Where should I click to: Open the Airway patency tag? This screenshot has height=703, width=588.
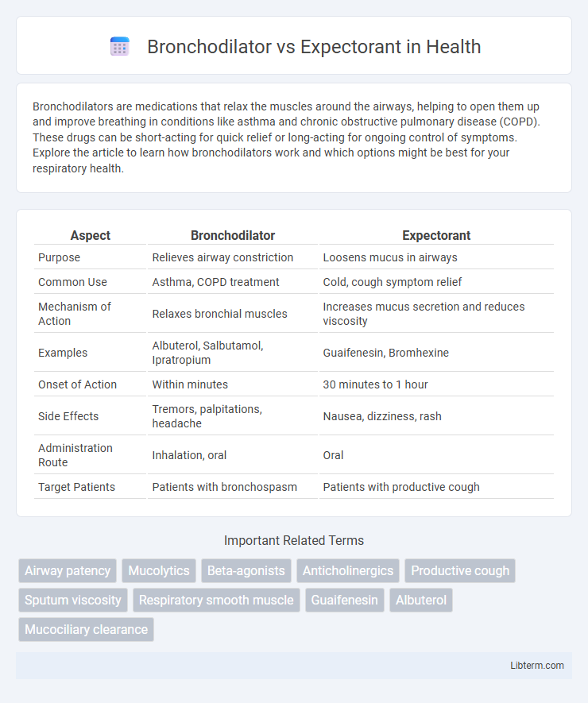point(68,570)
